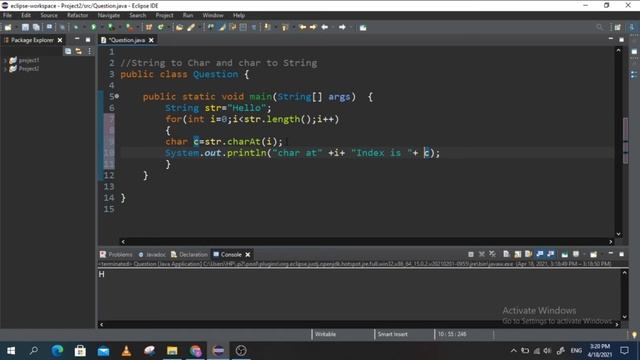Toggle Scroll Lock in Console
This screenshot has width=640, height=360.
tap(518, 254)
